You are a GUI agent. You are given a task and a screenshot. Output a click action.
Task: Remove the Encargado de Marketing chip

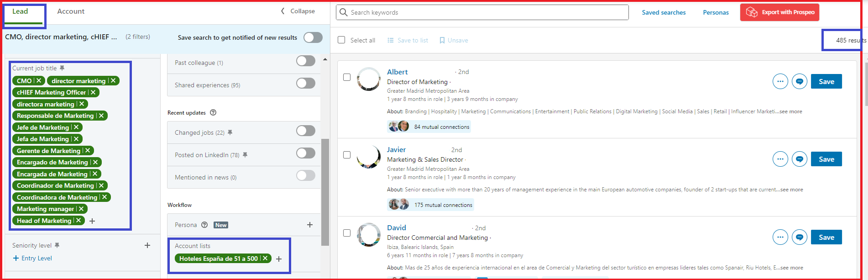[95, 162]
